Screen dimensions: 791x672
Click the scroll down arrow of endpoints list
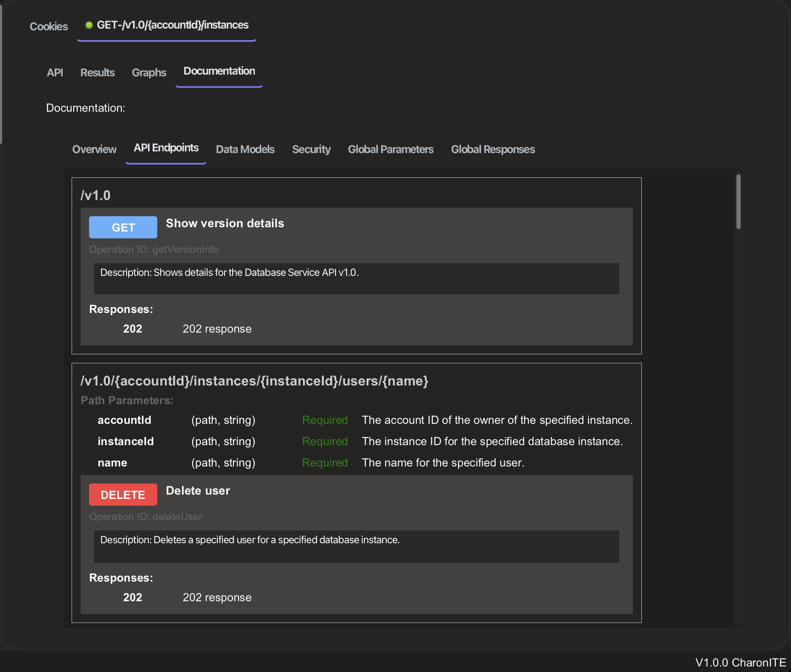(739, 625)
